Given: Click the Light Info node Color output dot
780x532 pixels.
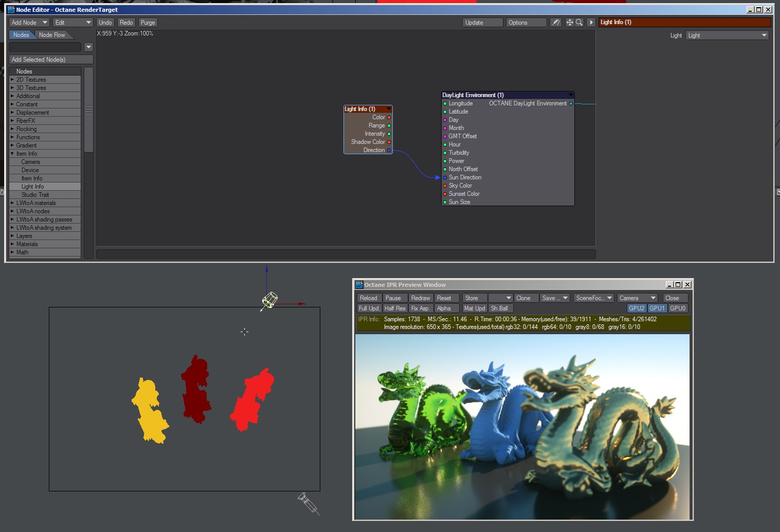Looking at the screenshot, I should click(389, 118).
